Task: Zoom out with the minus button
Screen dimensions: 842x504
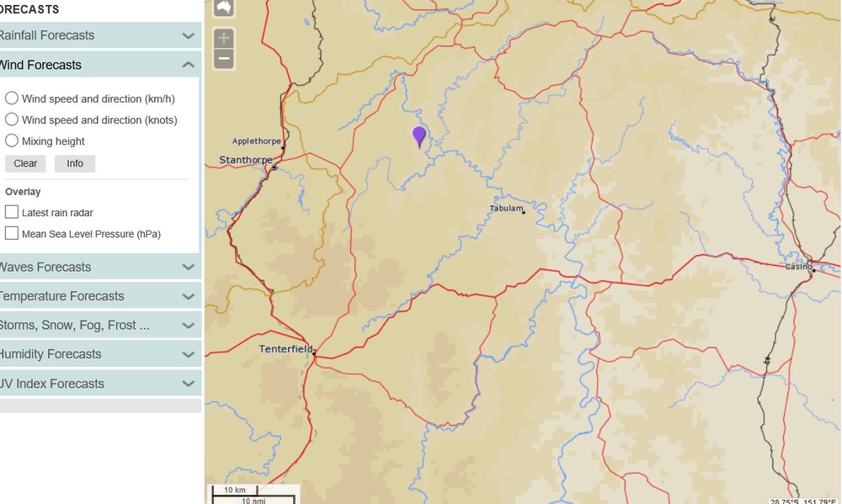Action: (x=224, y=59)
